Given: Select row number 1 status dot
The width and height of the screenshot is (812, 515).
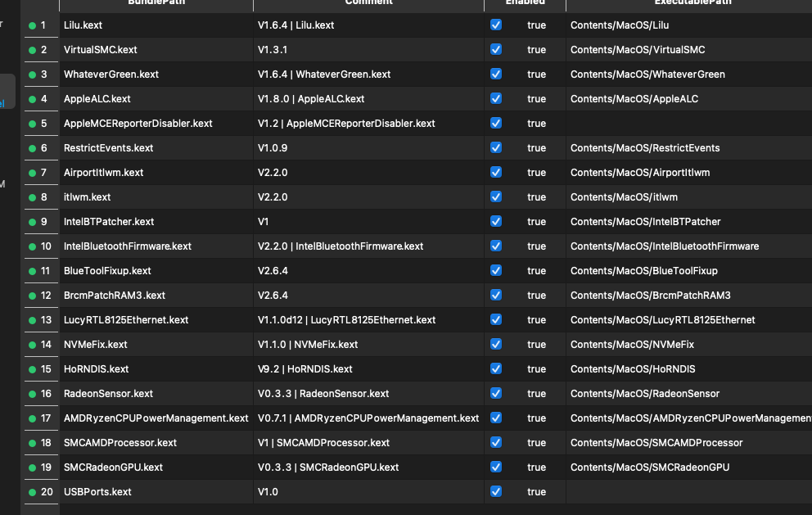Looking at the screenshot, I should pos(32,25).
